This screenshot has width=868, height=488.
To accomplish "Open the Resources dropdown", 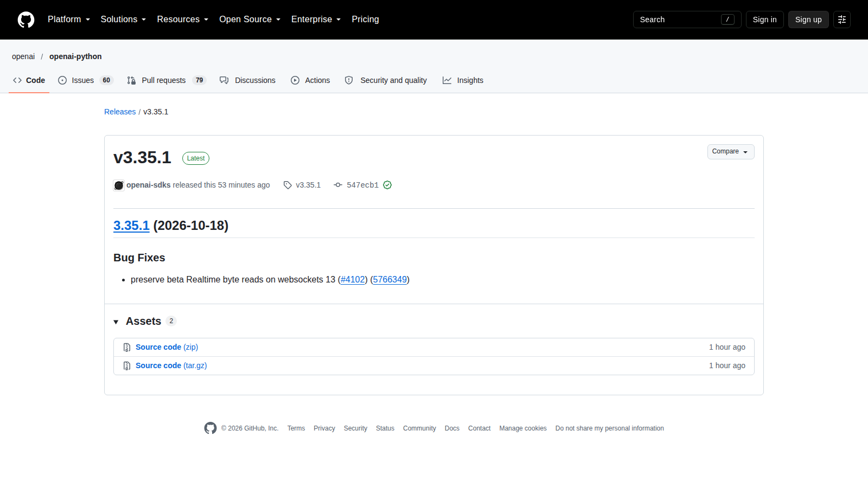I will tap(183, 20).
